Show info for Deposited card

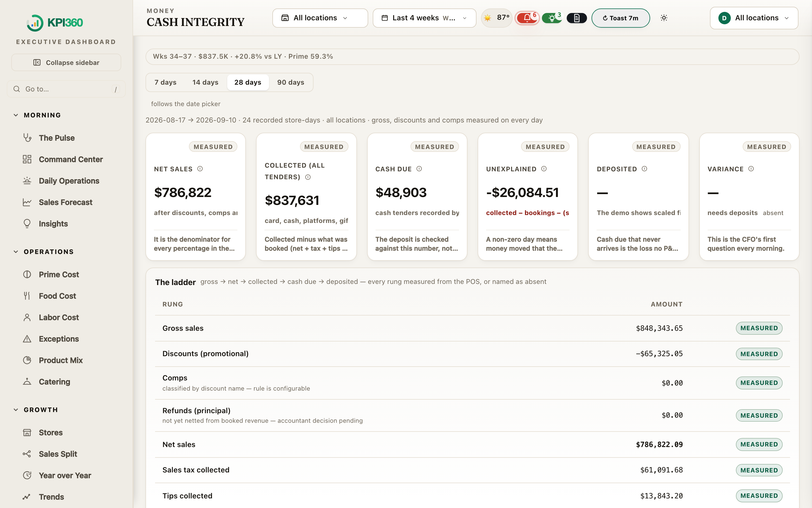pyautogui.click(x=644, y=169)
